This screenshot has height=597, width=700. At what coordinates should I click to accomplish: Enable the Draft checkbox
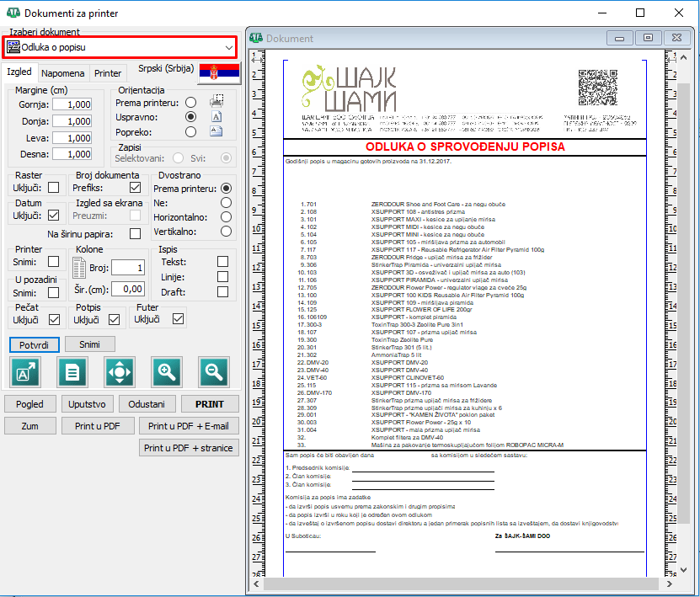[222, 292]
